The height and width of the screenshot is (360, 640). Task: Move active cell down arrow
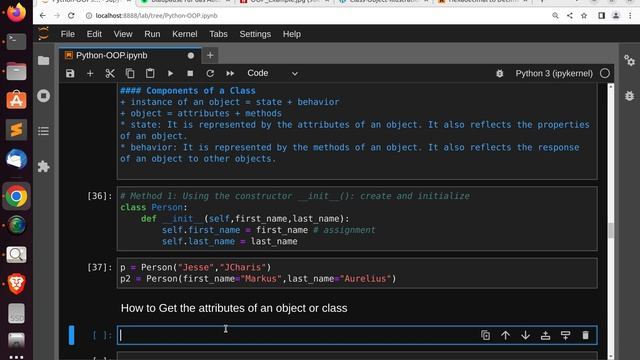pos(525,336)
